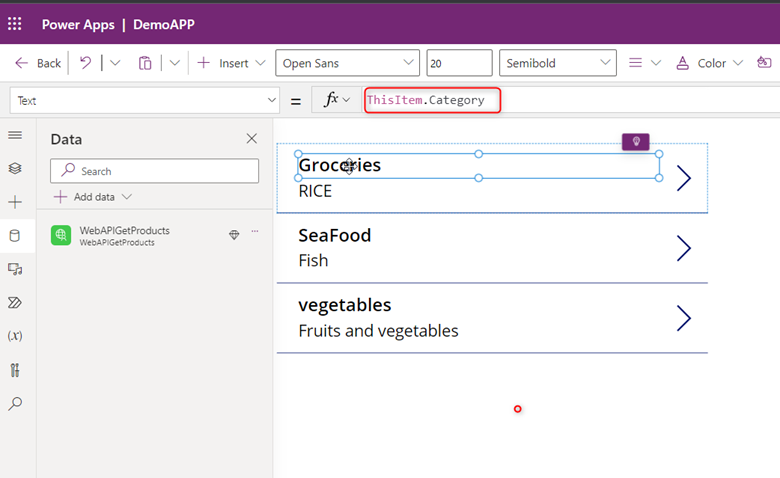Click the Search field in Data panel
The image size is (780, 478).
tap(155, 171)
